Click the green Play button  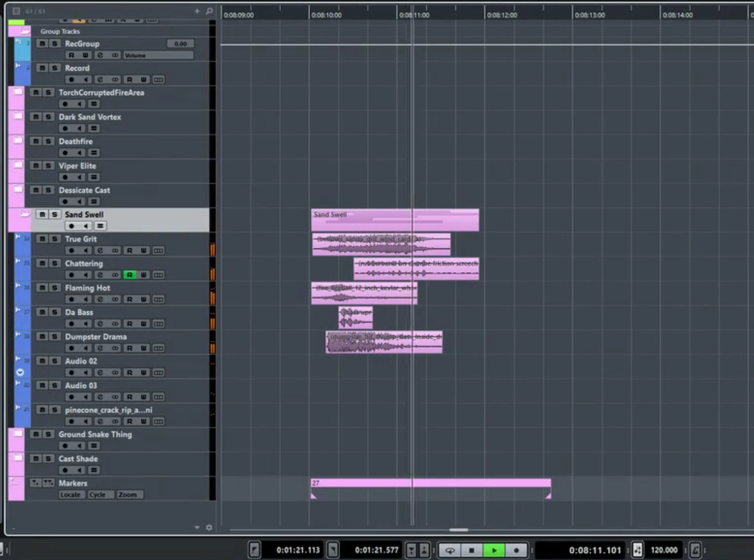pos(494,550)
